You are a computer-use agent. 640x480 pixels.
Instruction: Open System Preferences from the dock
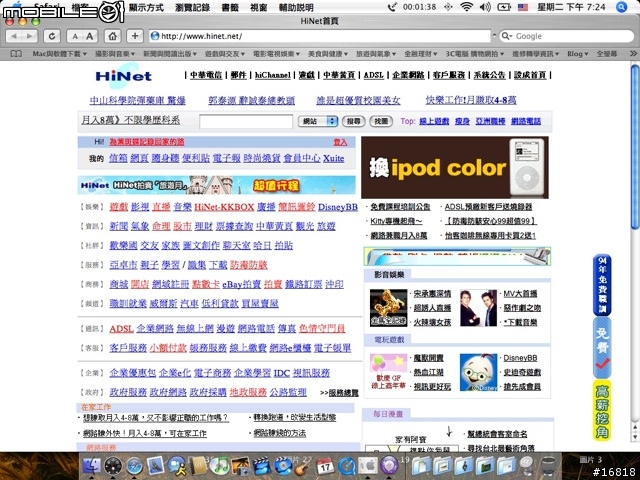point(368,465)
